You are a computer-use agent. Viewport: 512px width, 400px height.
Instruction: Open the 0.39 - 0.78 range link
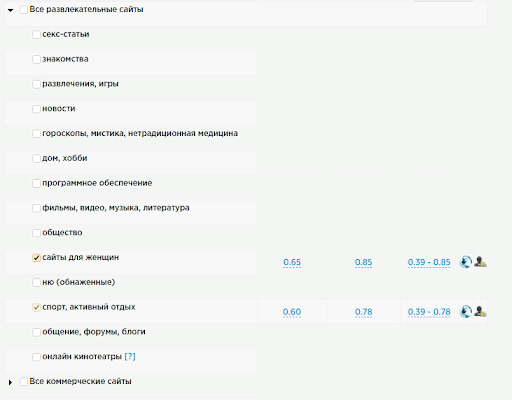coord(429,312)
